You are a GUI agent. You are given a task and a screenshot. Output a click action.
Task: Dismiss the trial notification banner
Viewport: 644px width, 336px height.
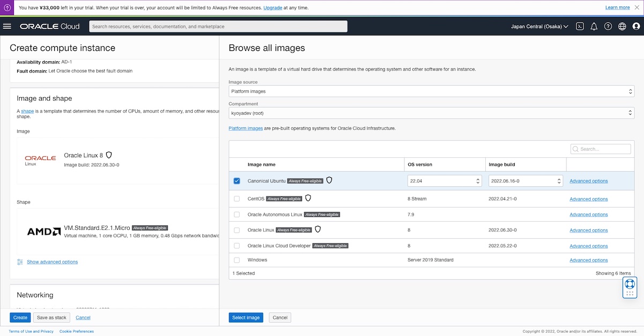click(x=637, y=8)
